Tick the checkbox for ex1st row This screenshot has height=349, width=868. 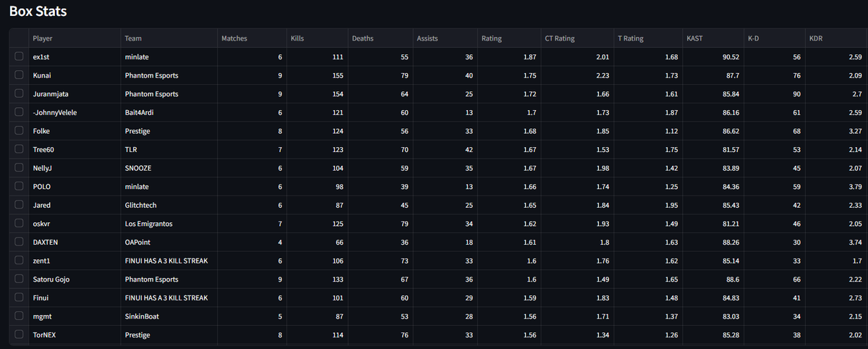point(18,56)
